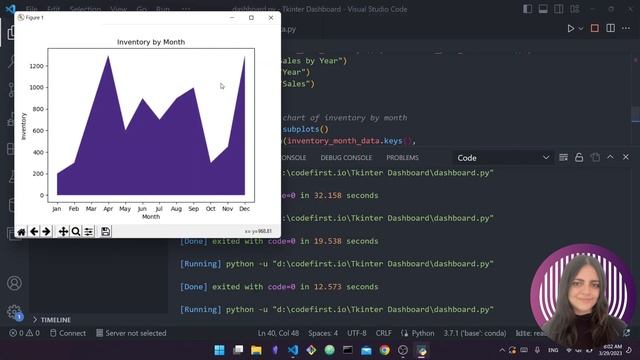The height and width of the screenshot is (360, 640).
Task: Click the 'Inventory by Month' chart title
Action: click(151, 42)
